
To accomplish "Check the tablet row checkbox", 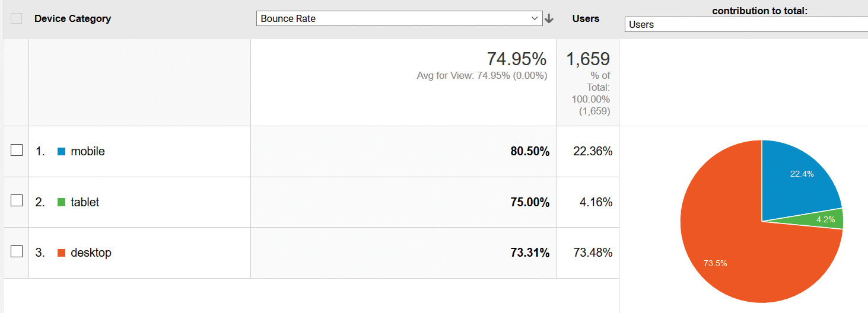I will (x=17, y=200).
